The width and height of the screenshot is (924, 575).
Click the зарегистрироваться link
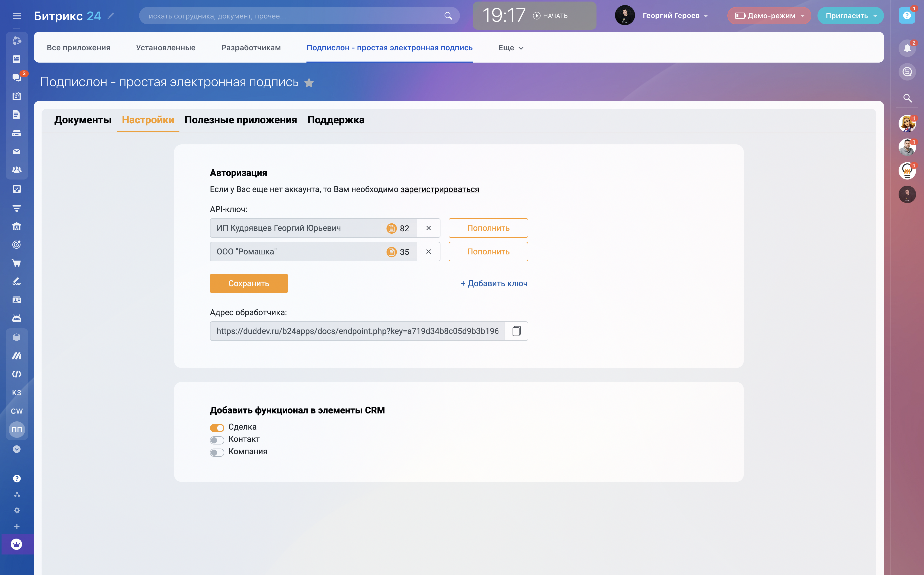440,189
